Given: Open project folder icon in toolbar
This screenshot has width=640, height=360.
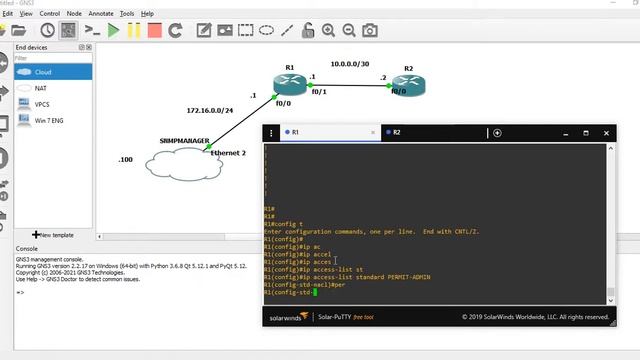Looking at the screenshot, I should [x=18, y=30].
